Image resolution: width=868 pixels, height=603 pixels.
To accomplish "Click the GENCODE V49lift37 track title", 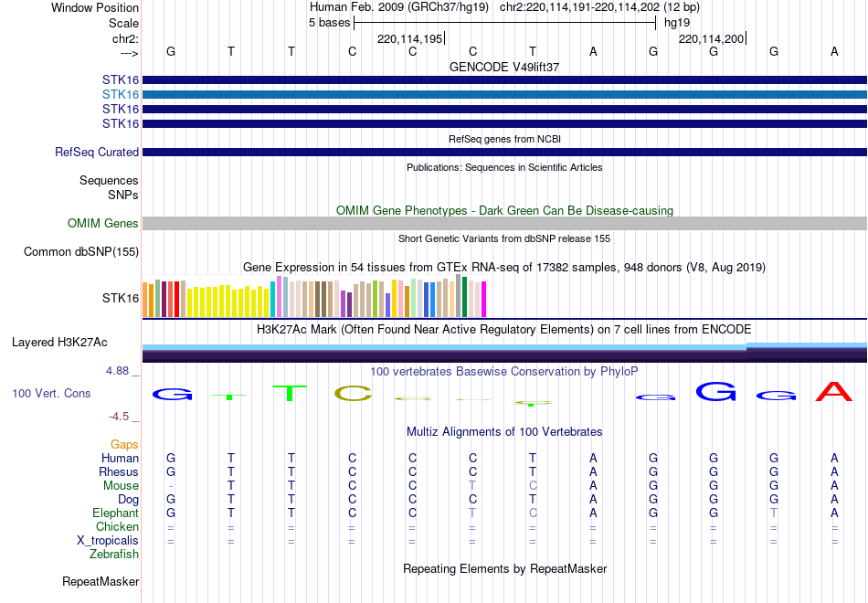I will tap(504, 67).
